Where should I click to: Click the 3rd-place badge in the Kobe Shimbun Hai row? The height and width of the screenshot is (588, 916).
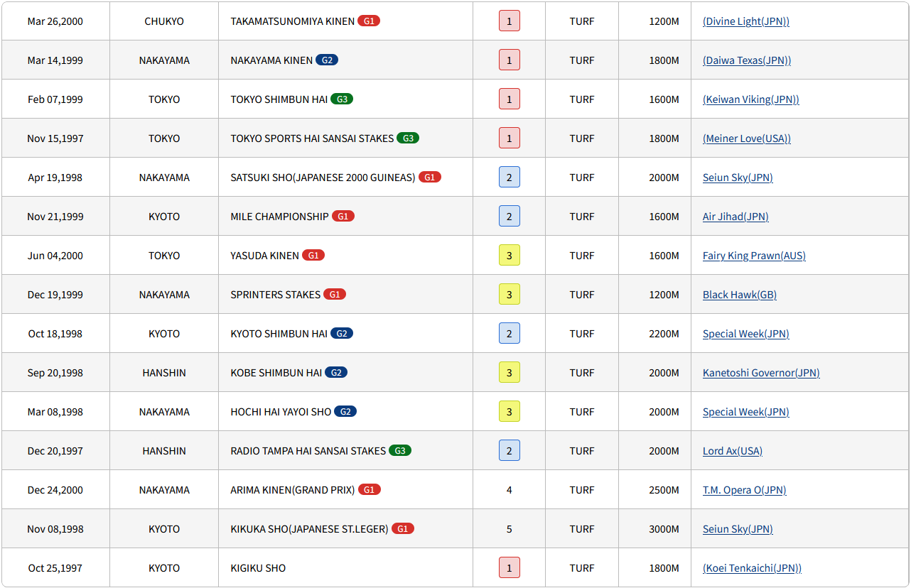click(510, 373)
